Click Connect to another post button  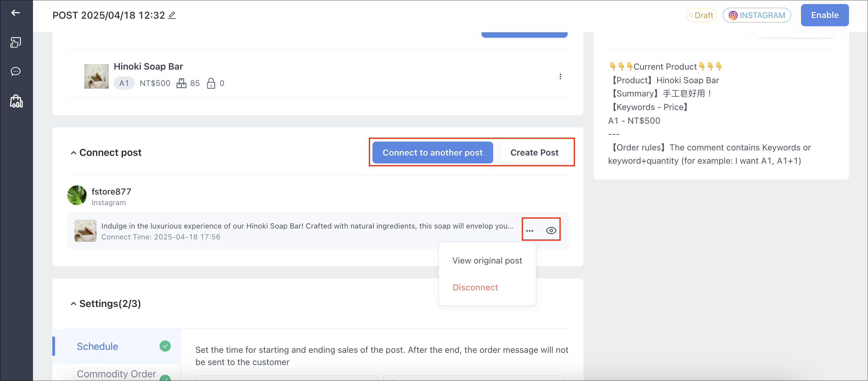[x=433, y=152]
